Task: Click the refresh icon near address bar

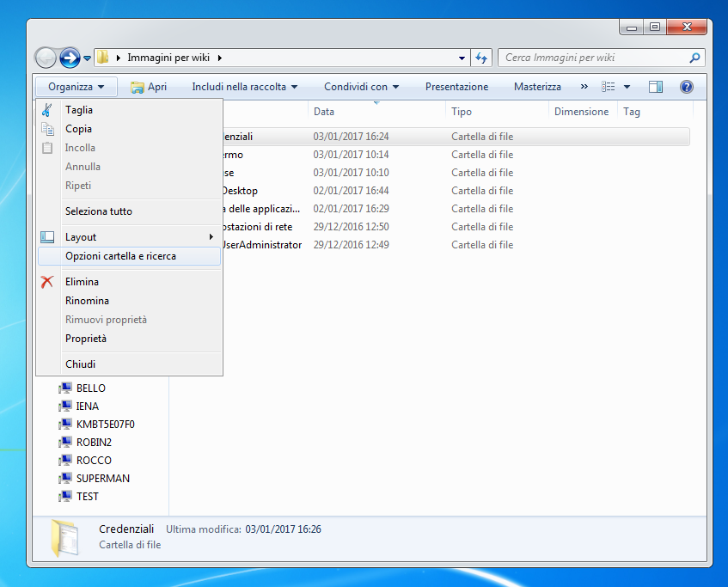Action: click(481, 58)
